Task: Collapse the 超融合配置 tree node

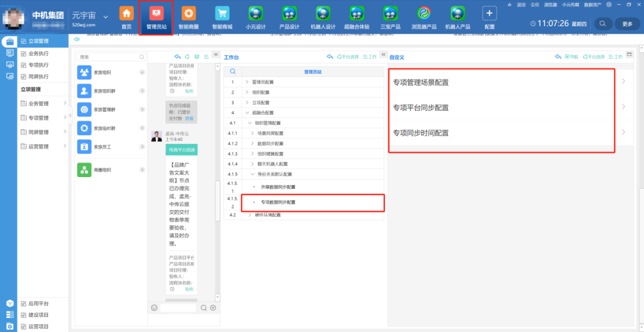Action: (x=247, y=112)
